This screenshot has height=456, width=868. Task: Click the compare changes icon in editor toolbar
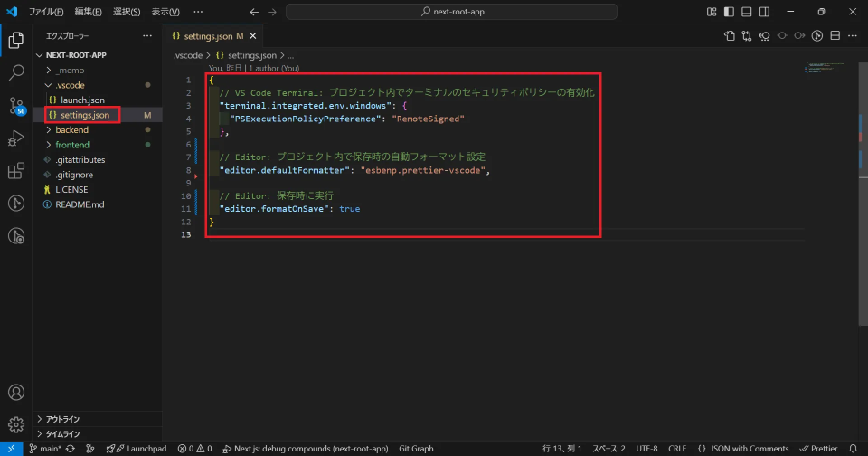[x=747, y=36]
